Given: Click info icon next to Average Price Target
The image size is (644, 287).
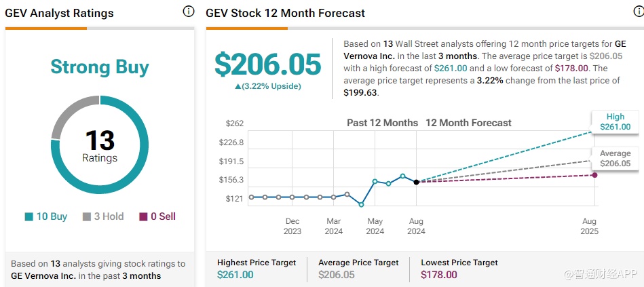Looking at the screenshot, I should (x=406, y=263).
